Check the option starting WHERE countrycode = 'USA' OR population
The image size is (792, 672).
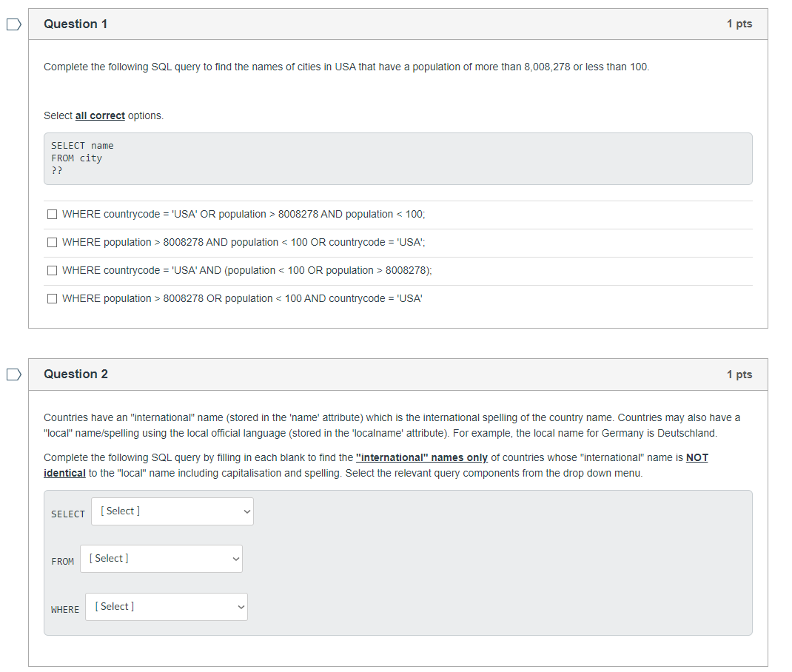pyautogui.click(x=52, y=214)
